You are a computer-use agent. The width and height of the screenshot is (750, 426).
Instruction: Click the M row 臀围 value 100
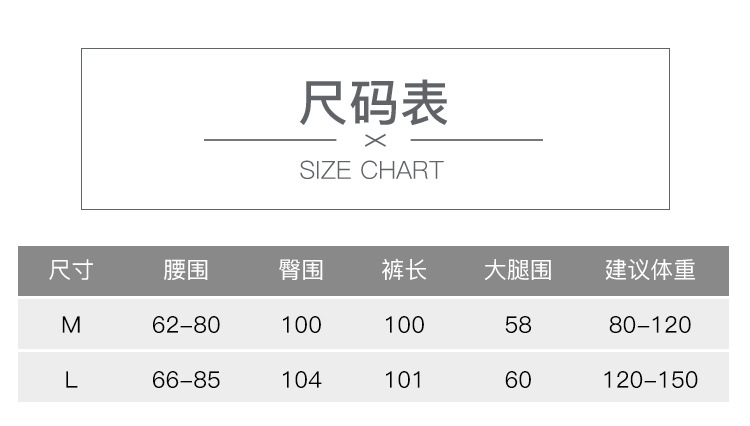tap(301, 325)
